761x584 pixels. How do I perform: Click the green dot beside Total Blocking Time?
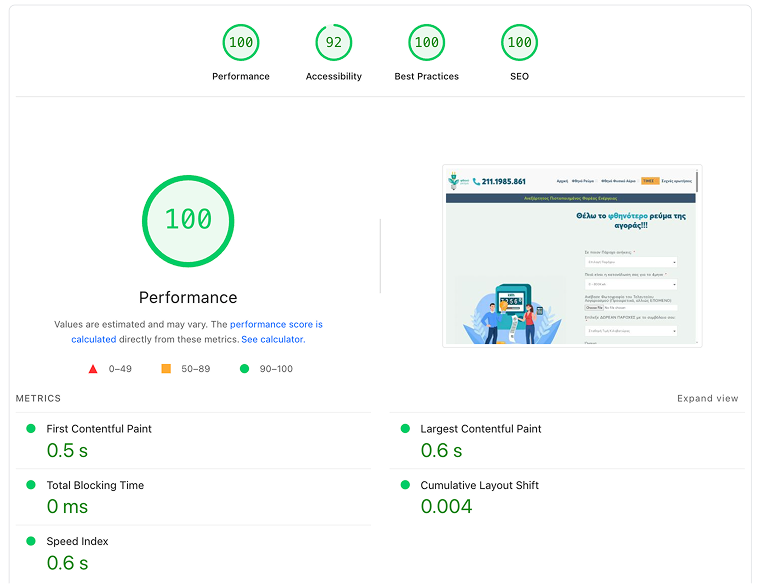[31, 485]
